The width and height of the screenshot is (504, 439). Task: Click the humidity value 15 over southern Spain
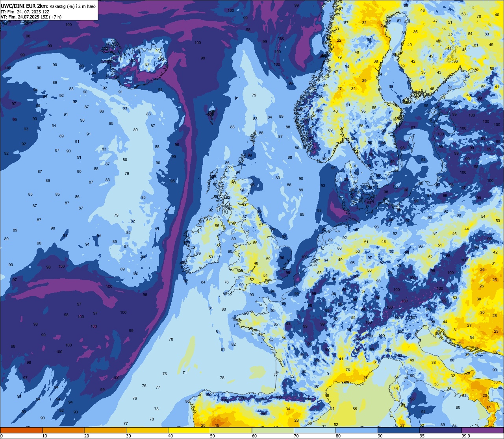[217, 426]
